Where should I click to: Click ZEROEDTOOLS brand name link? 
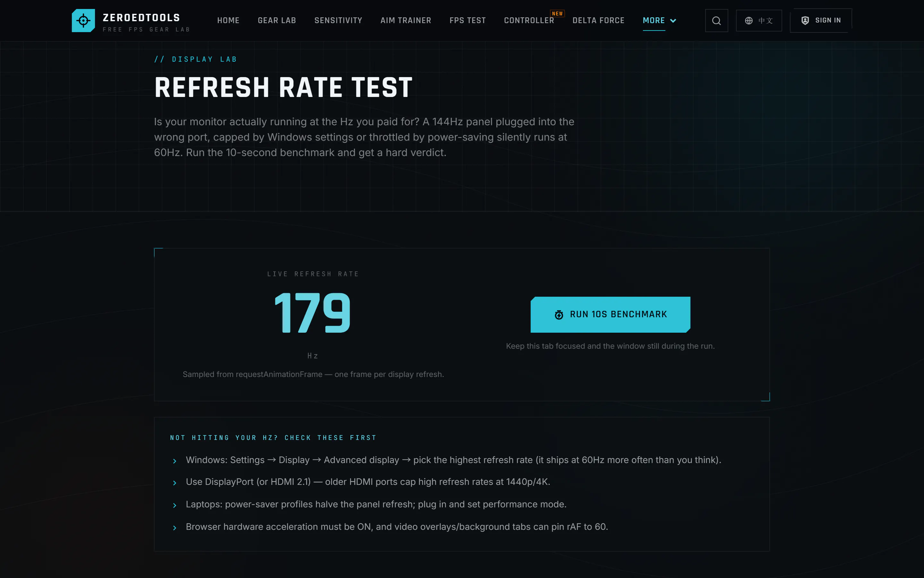[141, 18]
